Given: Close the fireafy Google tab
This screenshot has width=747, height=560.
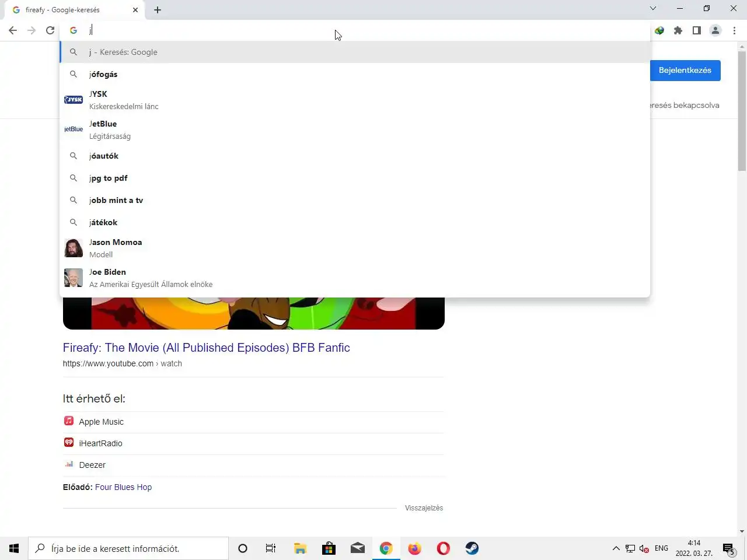Looking at the screenshot, I should 135,10.
